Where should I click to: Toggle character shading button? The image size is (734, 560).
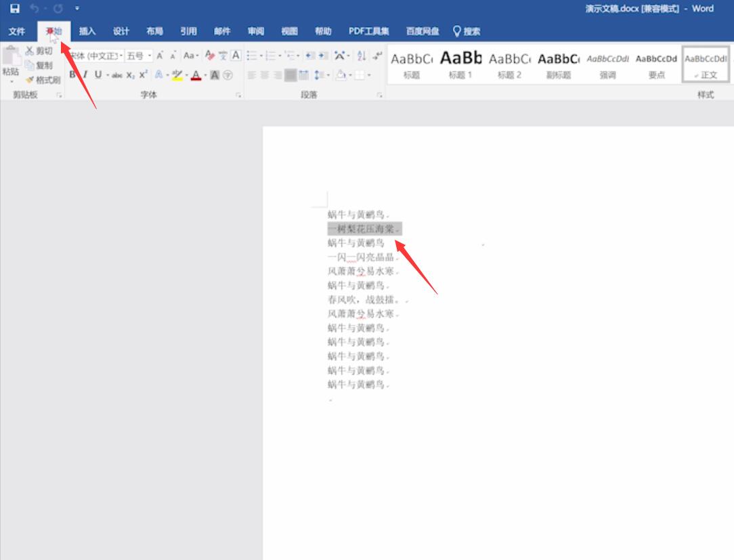(x=215, y=75)
